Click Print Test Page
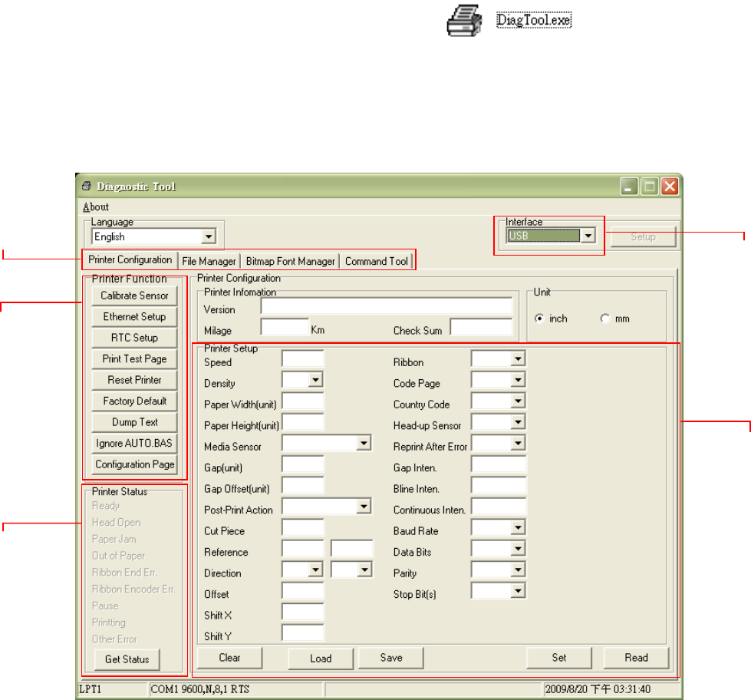Image resolution: width=751 pixels, height=700 pixels. pos(134,359)
